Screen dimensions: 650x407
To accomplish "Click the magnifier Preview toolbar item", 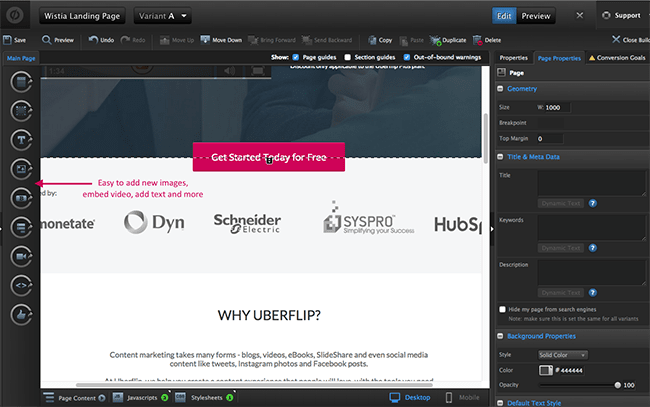I will tap(58, 40).
